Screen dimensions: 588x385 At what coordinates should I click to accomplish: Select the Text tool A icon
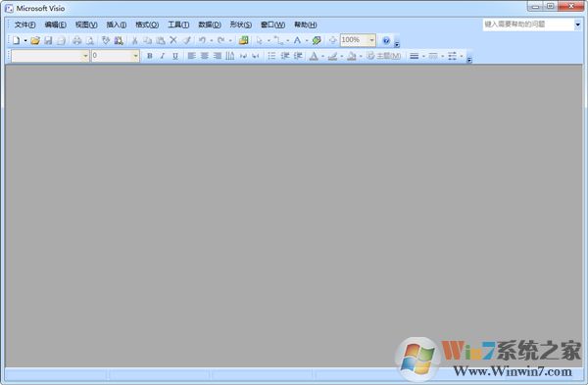297,40
